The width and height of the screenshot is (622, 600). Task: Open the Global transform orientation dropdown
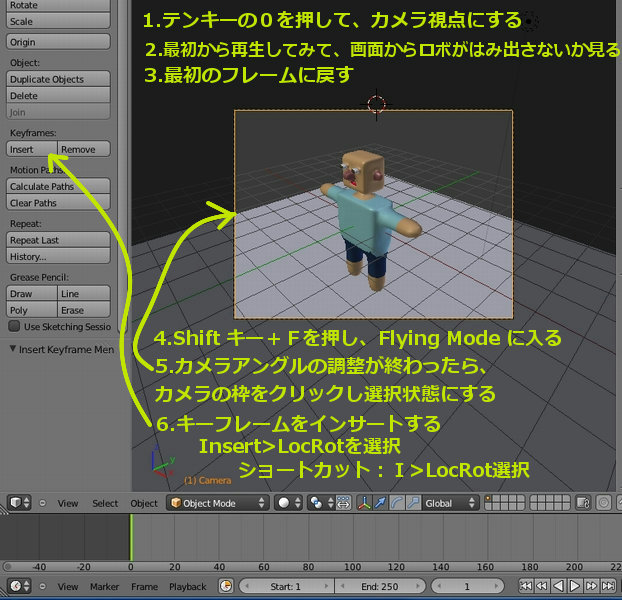point(450,503)
